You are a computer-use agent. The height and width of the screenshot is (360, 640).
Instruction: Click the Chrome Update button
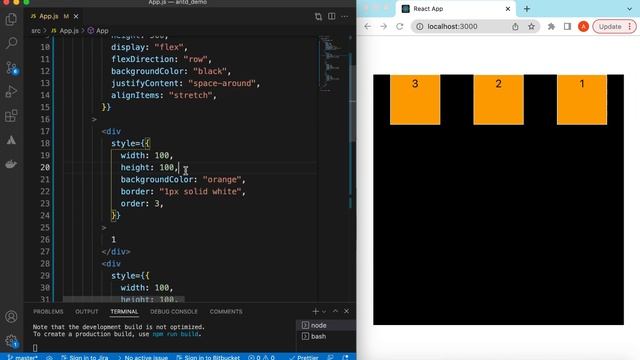tap(614, 27)
